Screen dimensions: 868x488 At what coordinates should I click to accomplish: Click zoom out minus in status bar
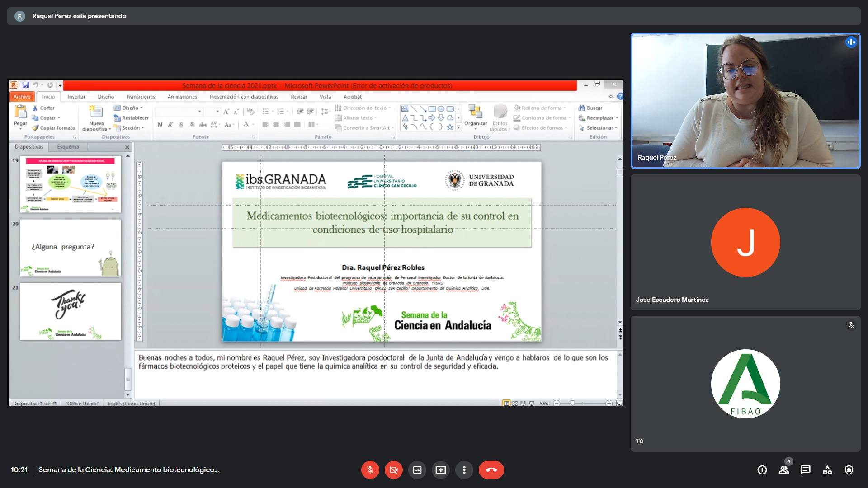pyautogui.click(x=557, y=403)
